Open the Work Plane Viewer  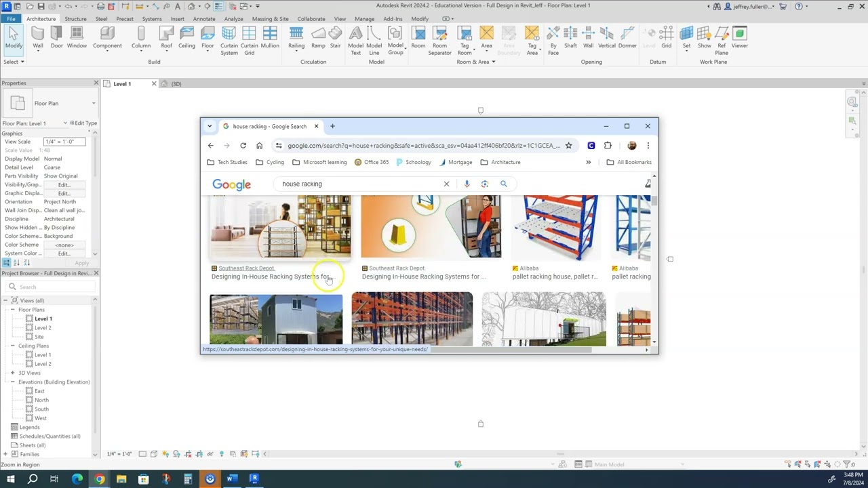click(x=739, y=38)
